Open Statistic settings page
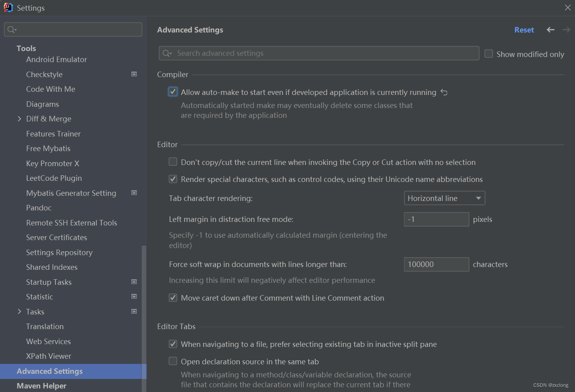575x392 pixels. 40,297
